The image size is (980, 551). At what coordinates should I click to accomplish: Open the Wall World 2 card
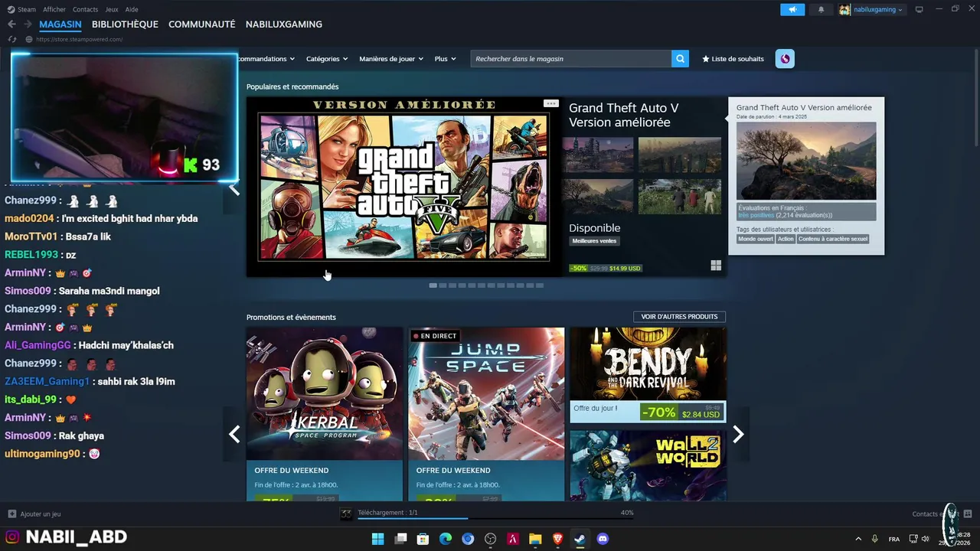coord(648,465)
